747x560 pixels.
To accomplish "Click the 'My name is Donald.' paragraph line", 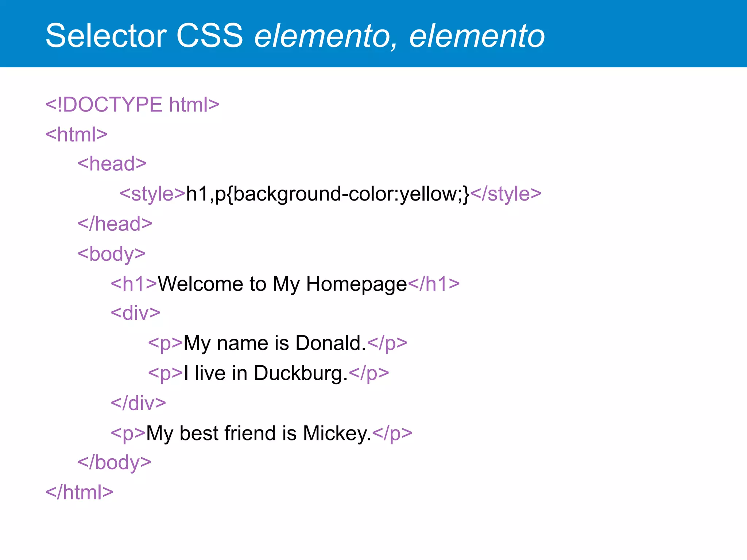I will click(278, 343).
